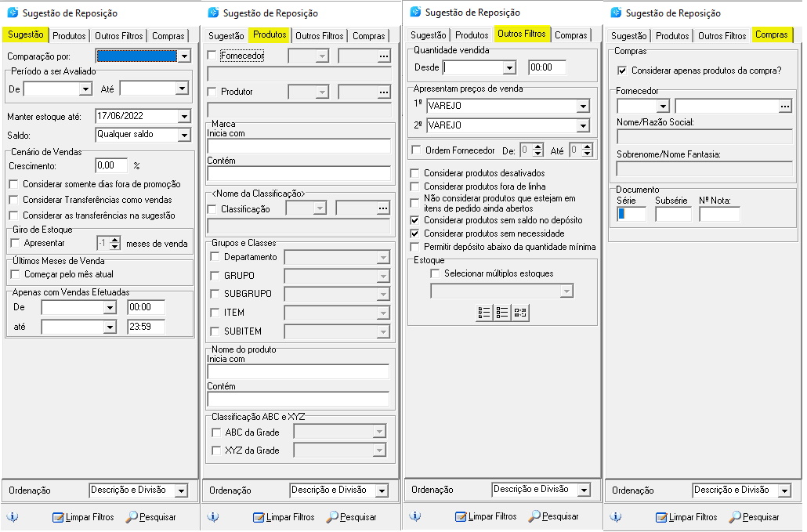
Task: Open the Produtor lookup ellipsis button
Action: click(x=383, y=92)
